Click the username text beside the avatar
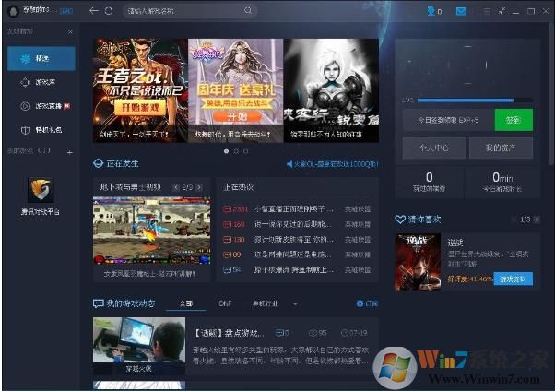This screenshot has height=392, width=555. point(40,10)
